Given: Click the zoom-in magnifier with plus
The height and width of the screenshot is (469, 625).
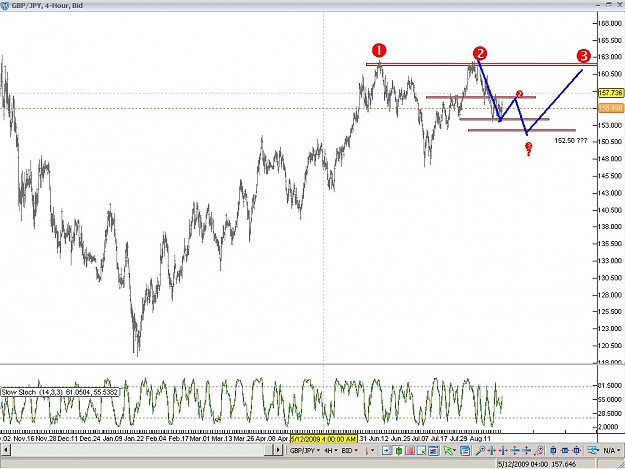Looking at the screenshot, I should 480,451.
